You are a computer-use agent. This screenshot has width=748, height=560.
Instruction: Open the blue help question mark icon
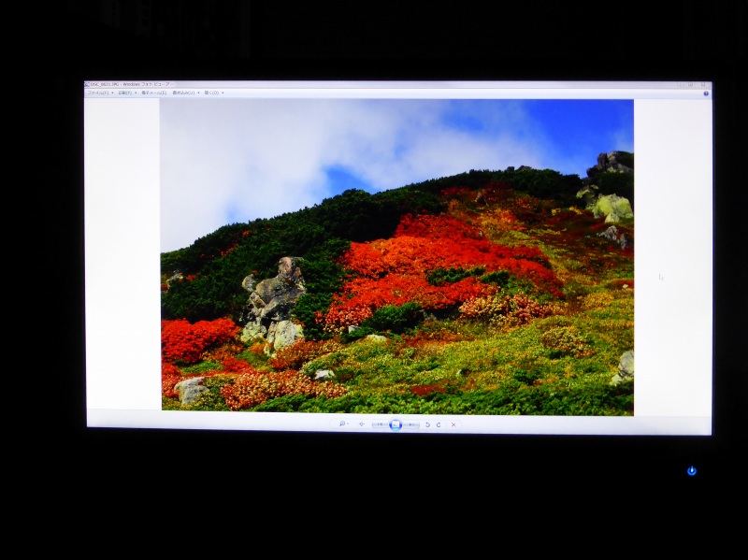705,93
